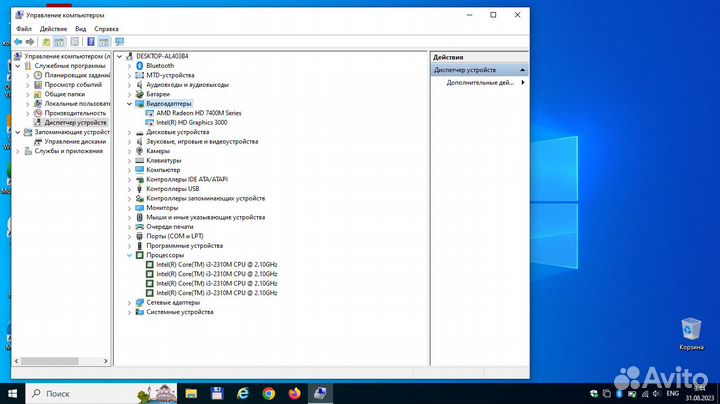Select Локальные пользователи in left tree
Viewport: 720px width, 404px height.
pyautogui.click(x=78, y=104)
